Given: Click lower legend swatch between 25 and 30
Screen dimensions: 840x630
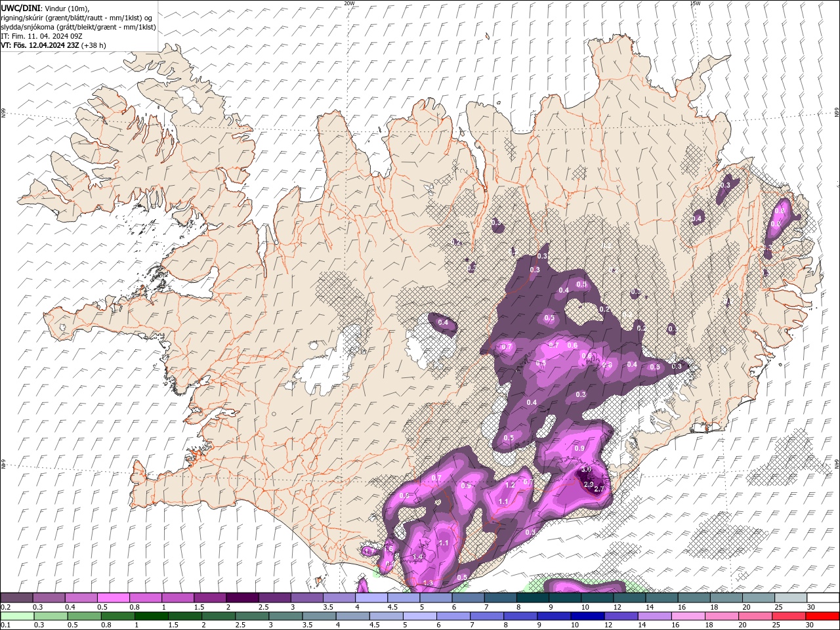Looking at the screenshot, I should [788, 616].
